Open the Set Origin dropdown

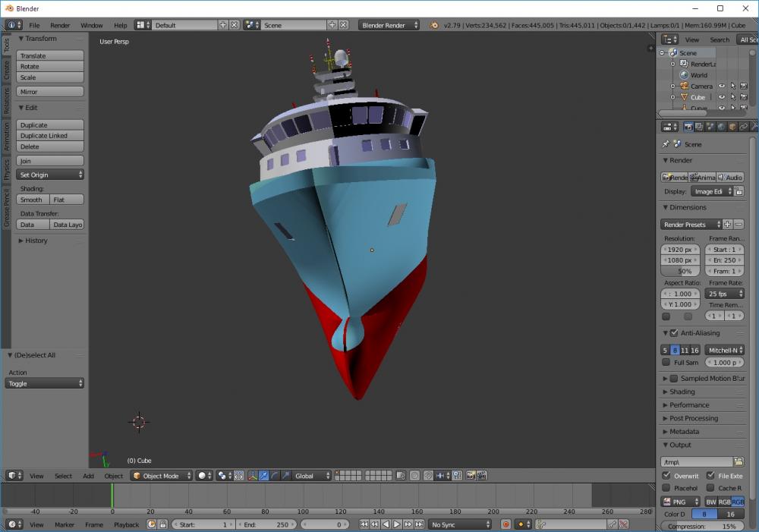(x=50, y=175)
